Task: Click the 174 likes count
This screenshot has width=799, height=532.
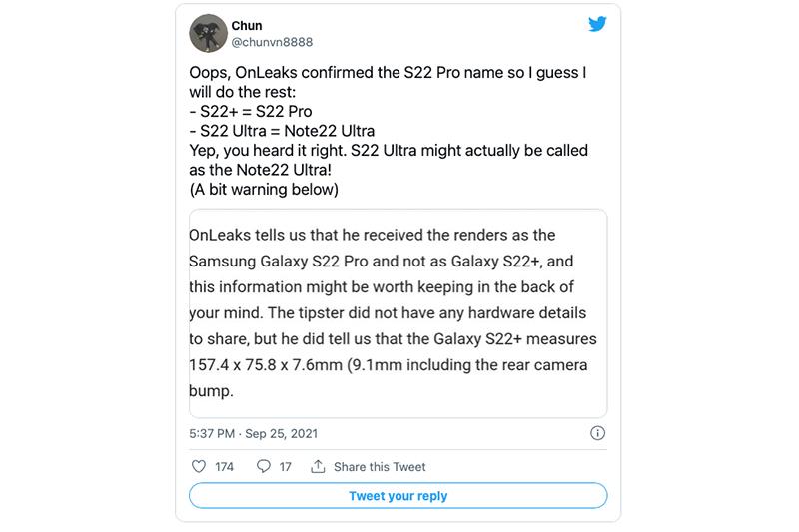Action: [x=225, y=467]
